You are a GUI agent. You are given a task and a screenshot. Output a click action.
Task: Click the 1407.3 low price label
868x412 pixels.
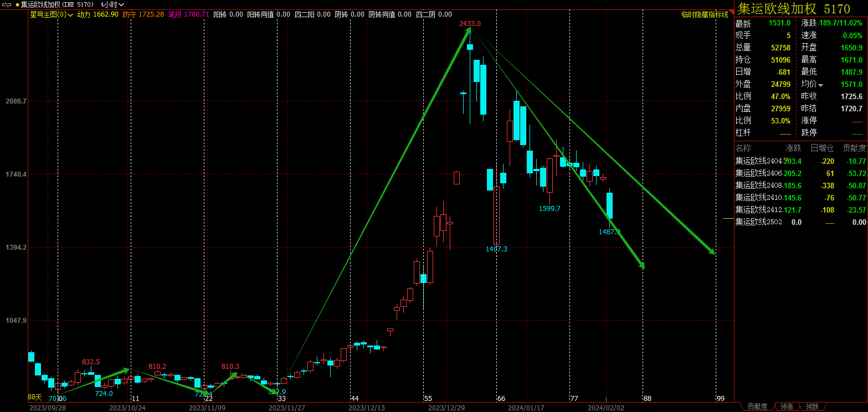coord(496,249)
